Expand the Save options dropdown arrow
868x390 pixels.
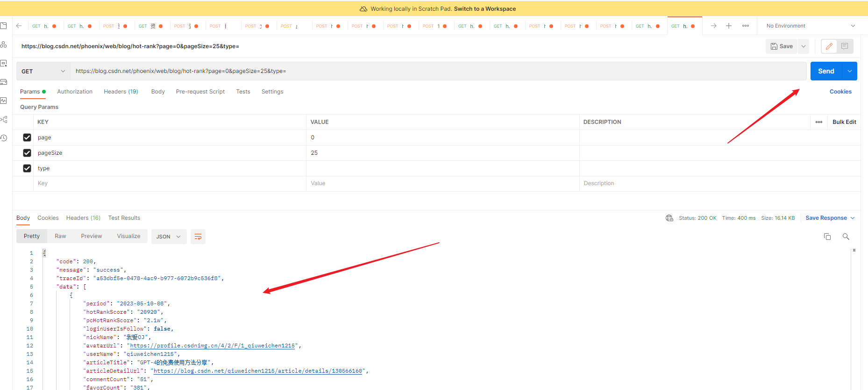(x=804, y=46)
